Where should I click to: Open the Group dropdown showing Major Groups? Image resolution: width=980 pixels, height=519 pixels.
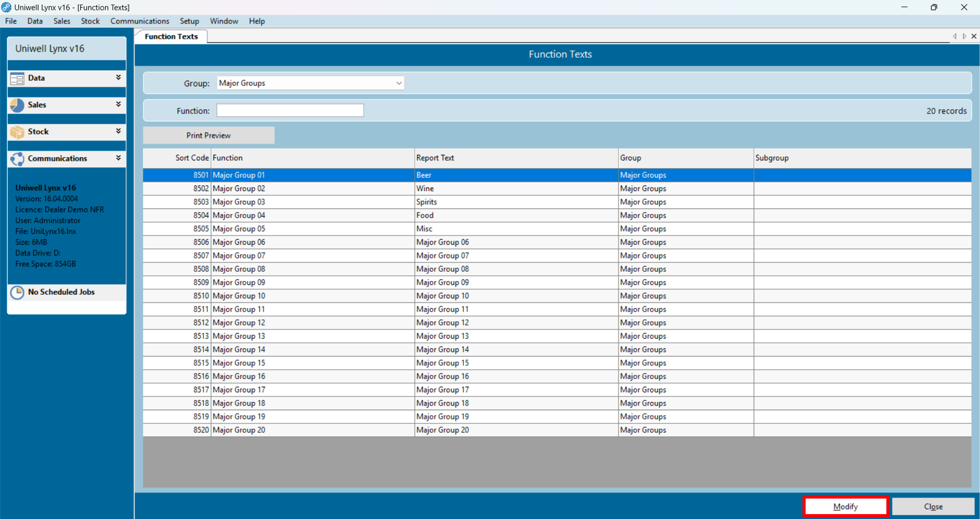tap(398, 83)
